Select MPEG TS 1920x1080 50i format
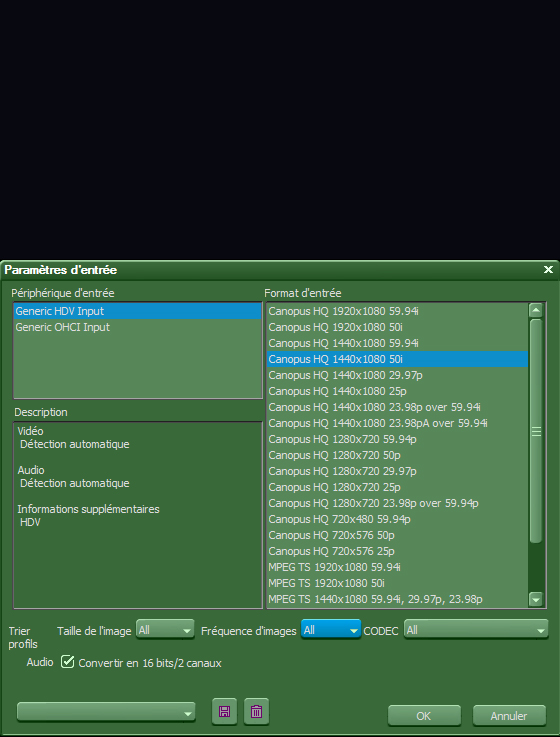560x737 pixels. (x=397, y=583)
